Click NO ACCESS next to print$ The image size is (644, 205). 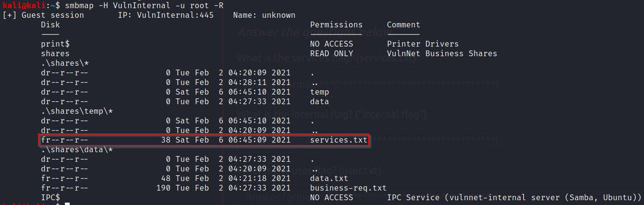click(332, 44)
